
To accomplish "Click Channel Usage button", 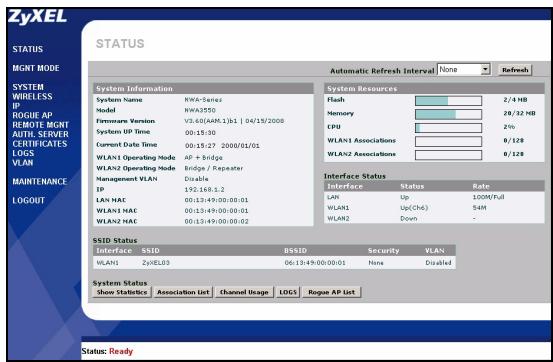I will 244,292.
